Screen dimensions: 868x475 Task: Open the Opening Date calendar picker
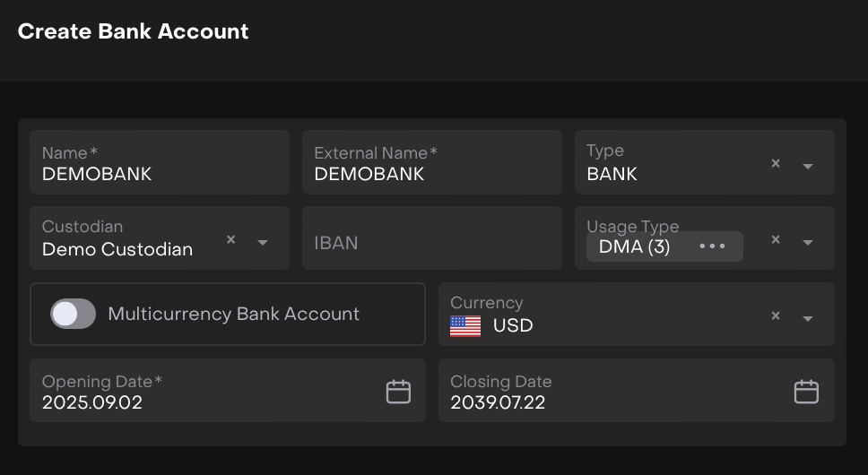(x=398, y=392)
